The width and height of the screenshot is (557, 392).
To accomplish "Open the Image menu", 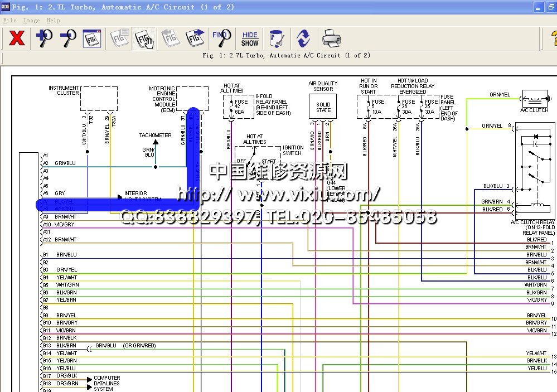I will (31, 20).
